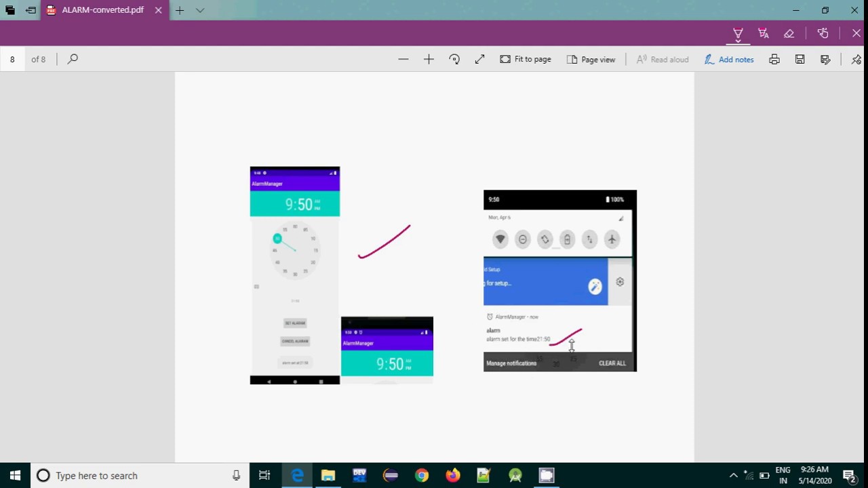The height and width of the screenshot is (488, 868).
Task: Click the taskbar microphone icon
Action: (x=236, y=476)
